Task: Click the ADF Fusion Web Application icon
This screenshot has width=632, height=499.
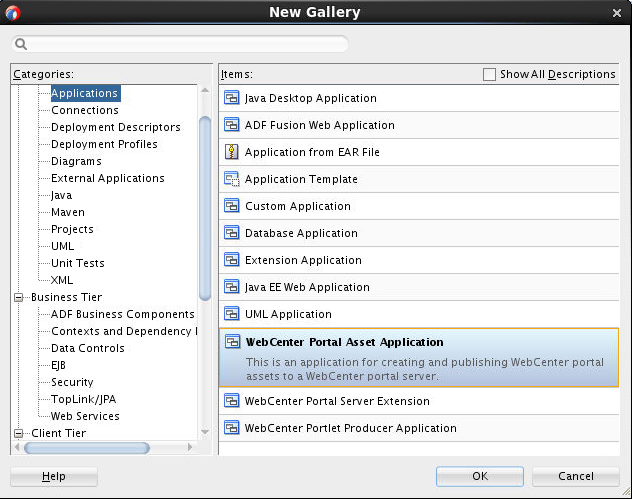Action: coord(232,125)
